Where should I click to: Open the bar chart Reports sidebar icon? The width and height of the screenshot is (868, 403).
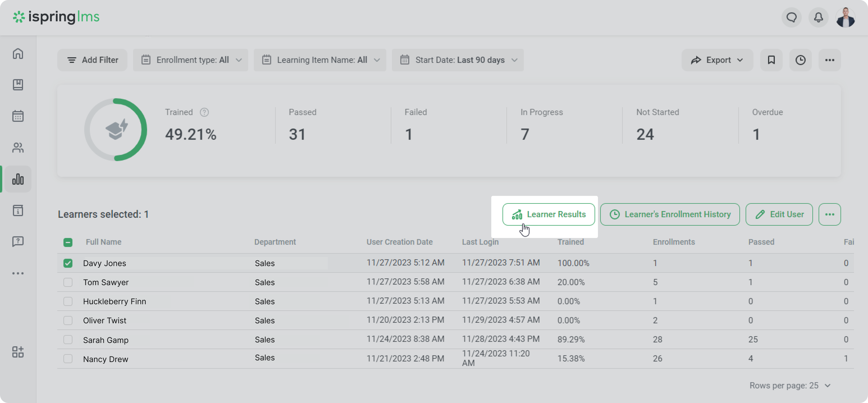coord(18,179)
